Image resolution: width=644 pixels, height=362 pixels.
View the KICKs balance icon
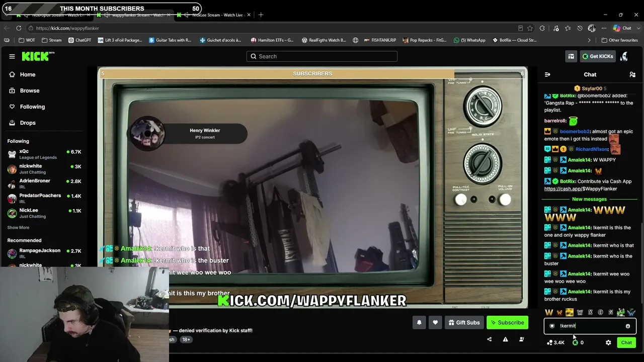click(x=575, y=342)
